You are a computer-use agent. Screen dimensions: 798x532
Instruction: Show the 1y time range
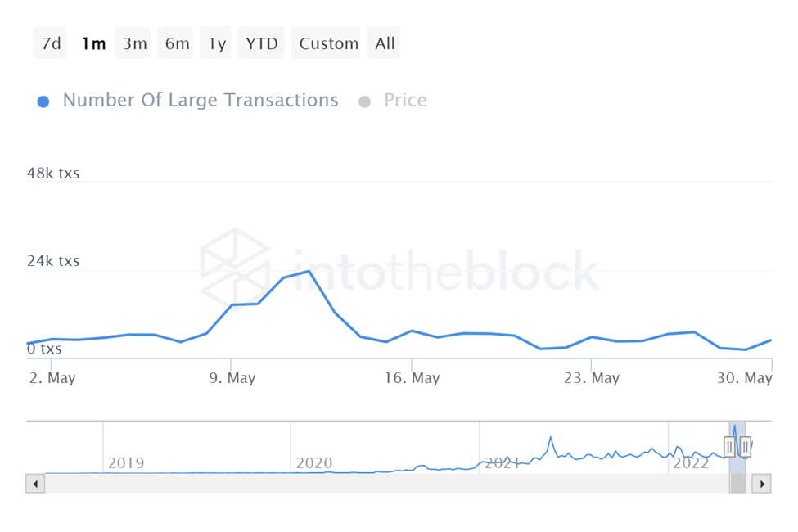point(217,43)
